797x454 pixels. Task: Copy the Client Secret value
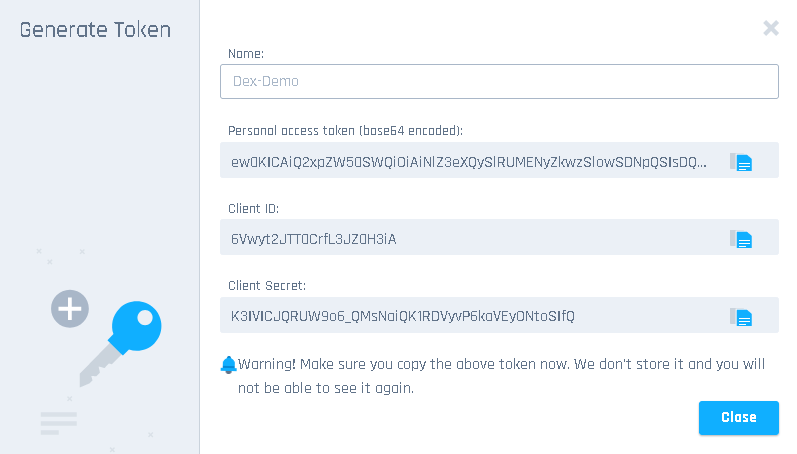tap(740, 317)
